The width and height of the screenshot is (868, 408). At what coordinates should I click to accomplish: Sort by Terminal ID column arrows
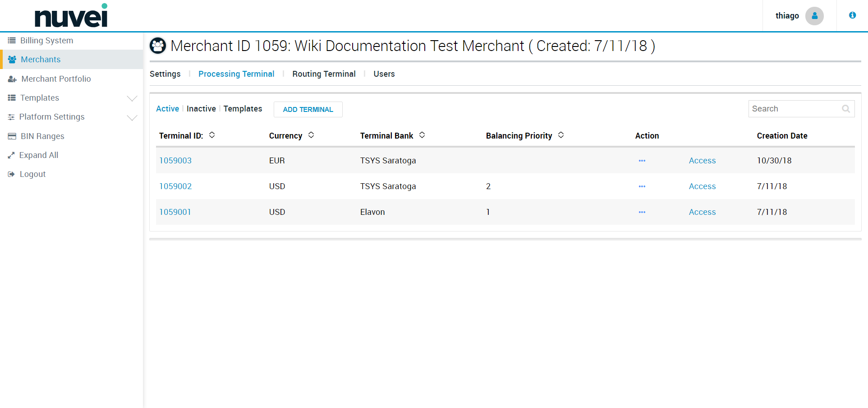[212, 135]
